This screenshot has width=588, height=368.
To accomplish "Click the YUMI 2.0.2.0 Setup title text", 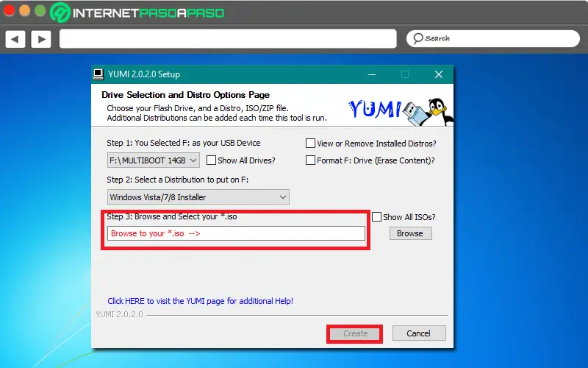I will coord(144,74).
